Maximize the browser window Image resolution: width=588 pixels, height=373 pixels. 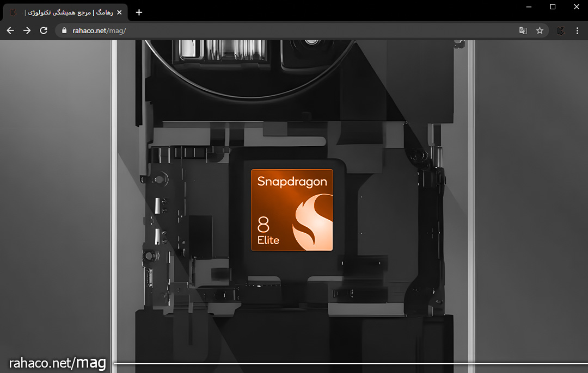tap(553, 7)
